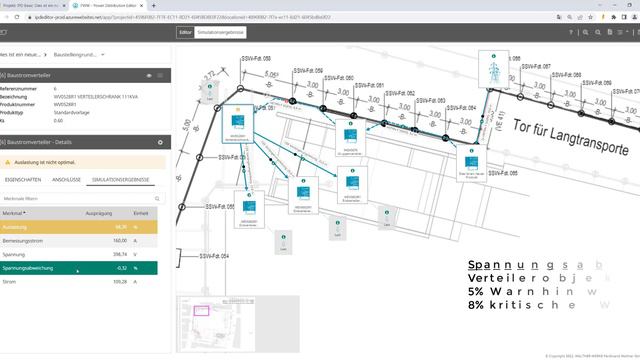Select middle bottom Endverteiler node
Image resolution: width=640 pixels, height=360 pixels.
pyautogui.click(x=303, y=195)
